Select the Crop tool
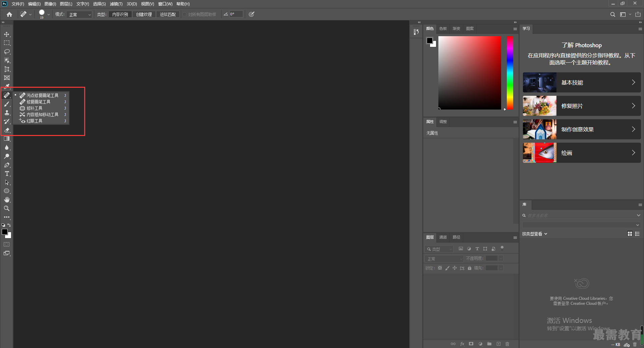The width and height of the screenshot is (644, 348). 7,69
